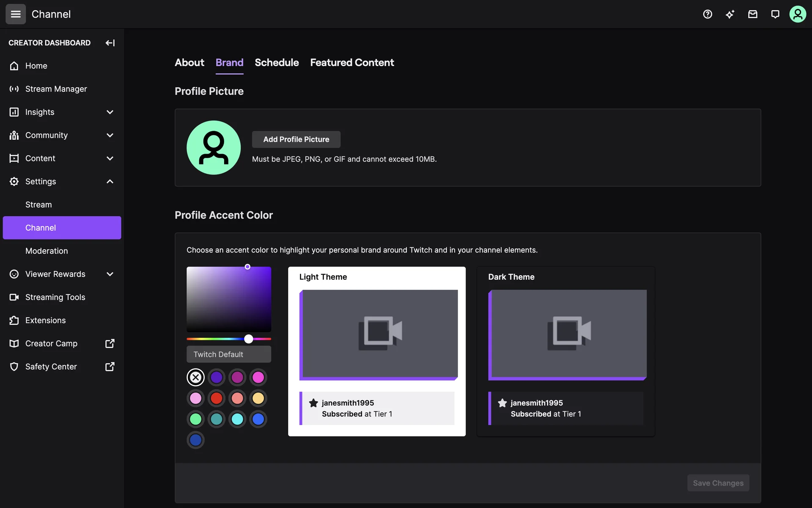Open the user avatar menu
Viewport: 812px width, 508px height.
click(798, 14)
